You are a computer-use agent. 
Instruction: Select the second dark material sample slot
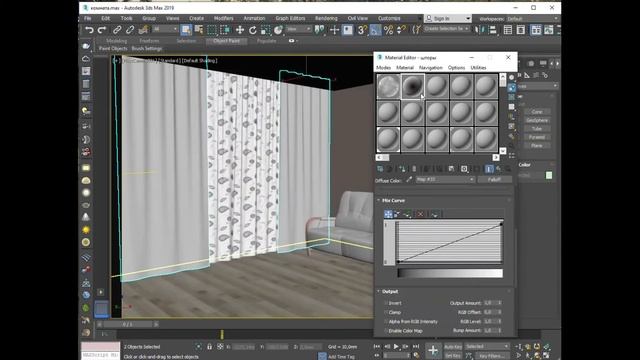[x=413, y=86]
